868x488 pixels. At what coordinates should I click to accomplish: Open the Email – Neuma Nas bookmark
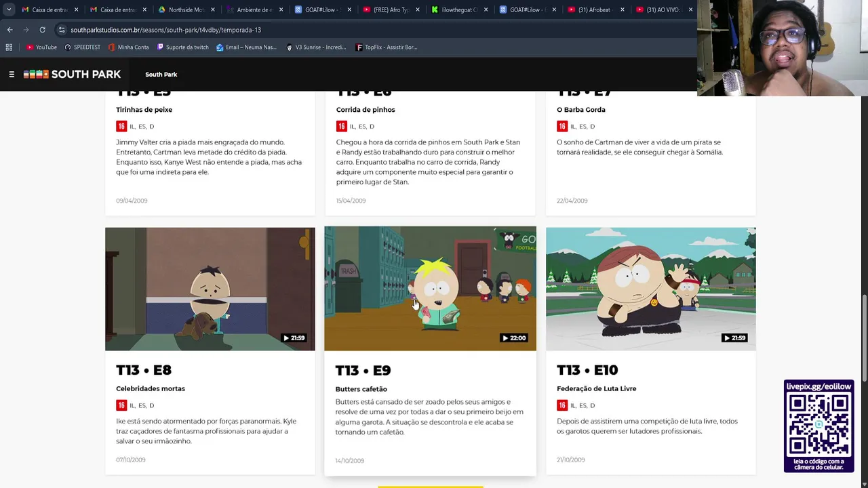click(246, 47)
